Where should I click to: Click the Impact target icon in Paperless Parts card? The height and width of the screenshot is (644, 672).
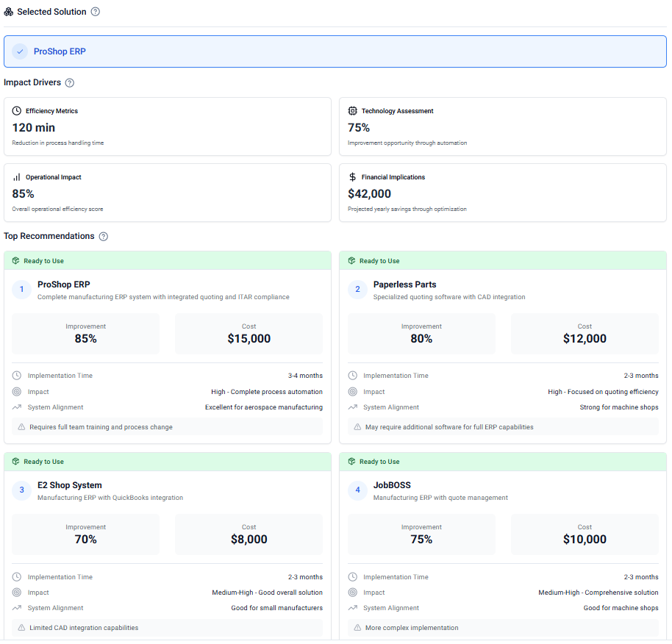coord(353,392)
